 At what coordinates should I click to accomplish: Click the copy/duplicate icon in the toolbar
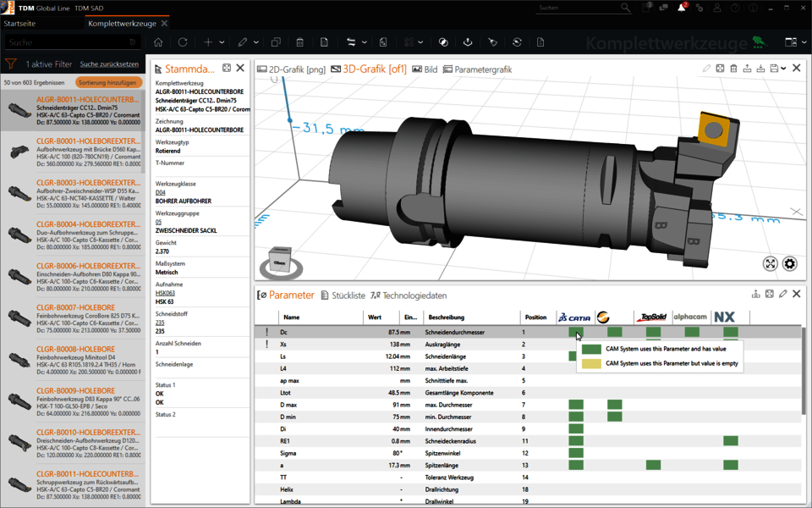pyautogui.click(x=276, y=42)
